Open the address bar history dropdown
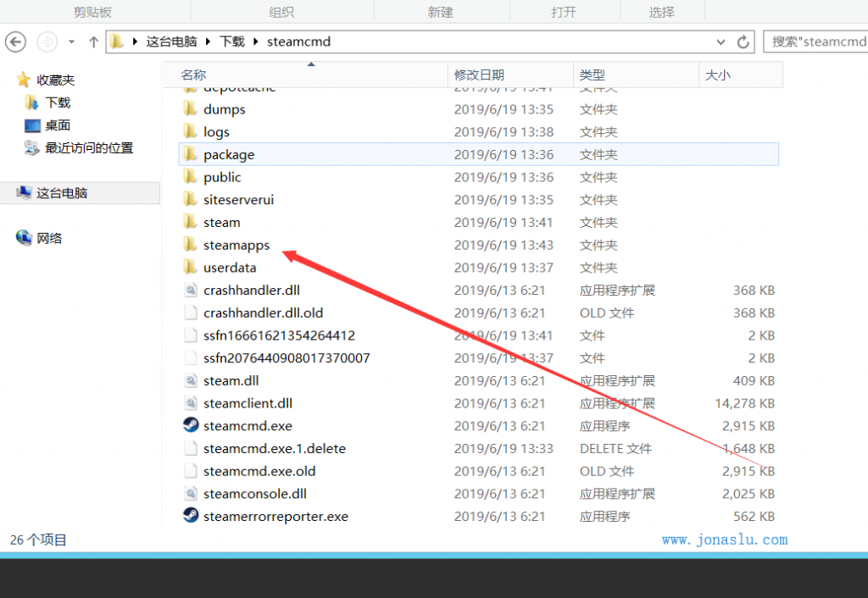868x598 pixels. point(721,42)
